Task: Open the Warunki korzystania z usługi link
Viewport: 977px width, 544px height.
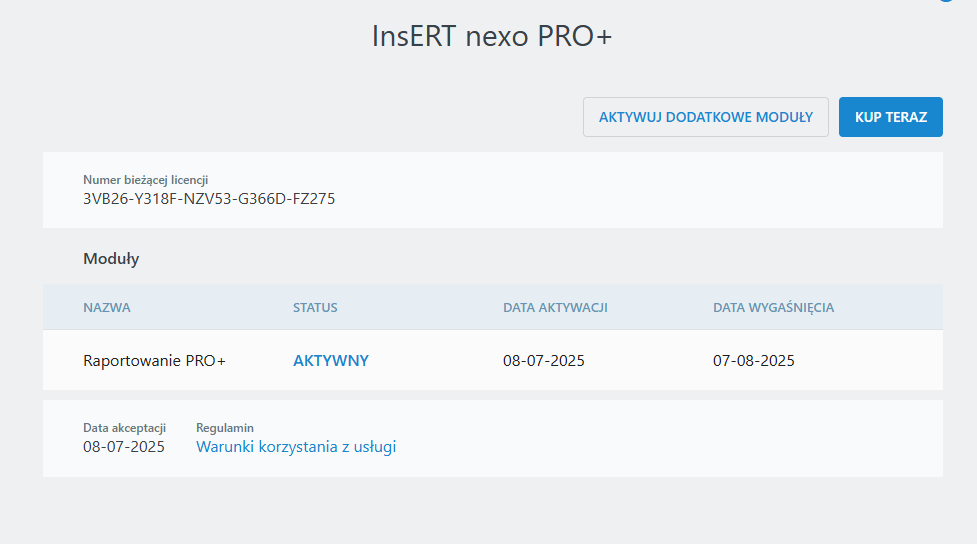Action: [296, 447]
